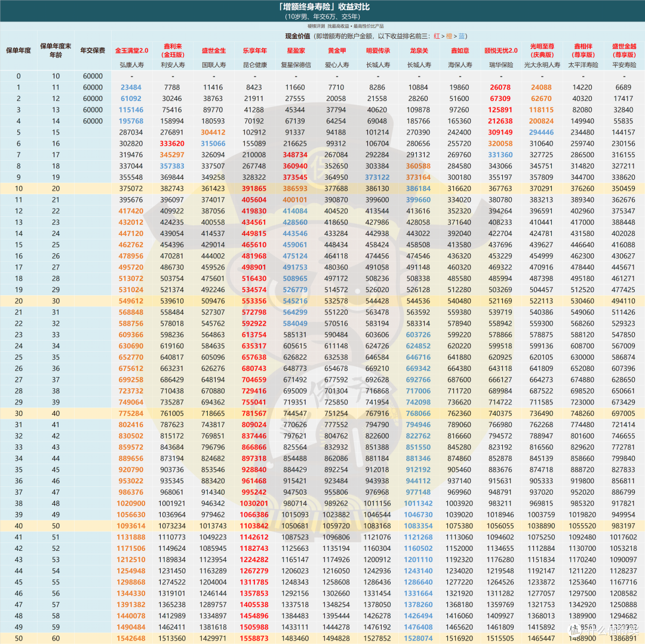
Task: Click insurer name 平安寿险
Action: (624, 65)
